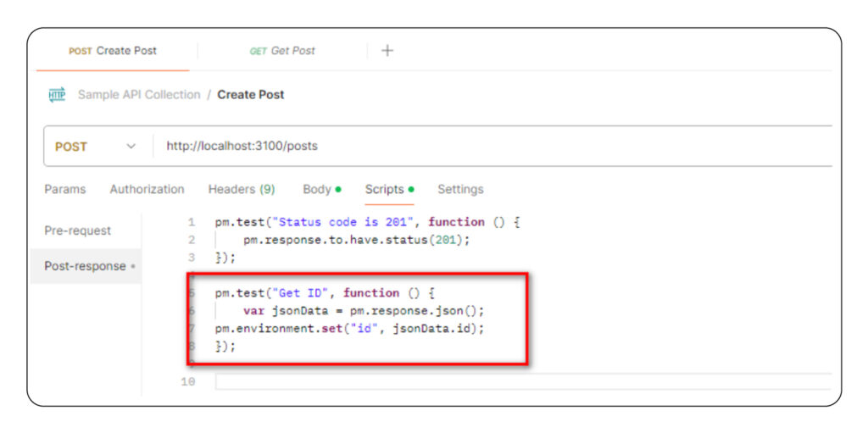Switch to the POST Create Post tab
Screen dimensions: 868x433
(x=113, y=51)
